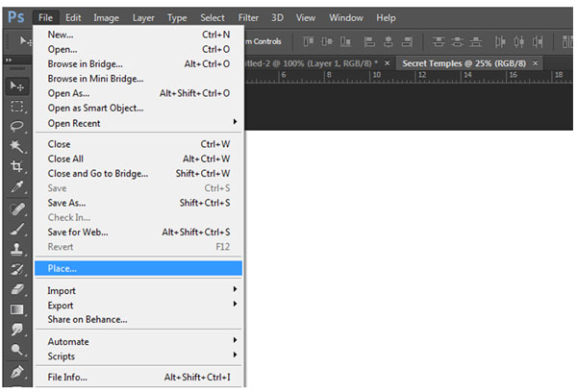Choose Close All menu entry
Screen dimensions: 577x392
[138, 159]
